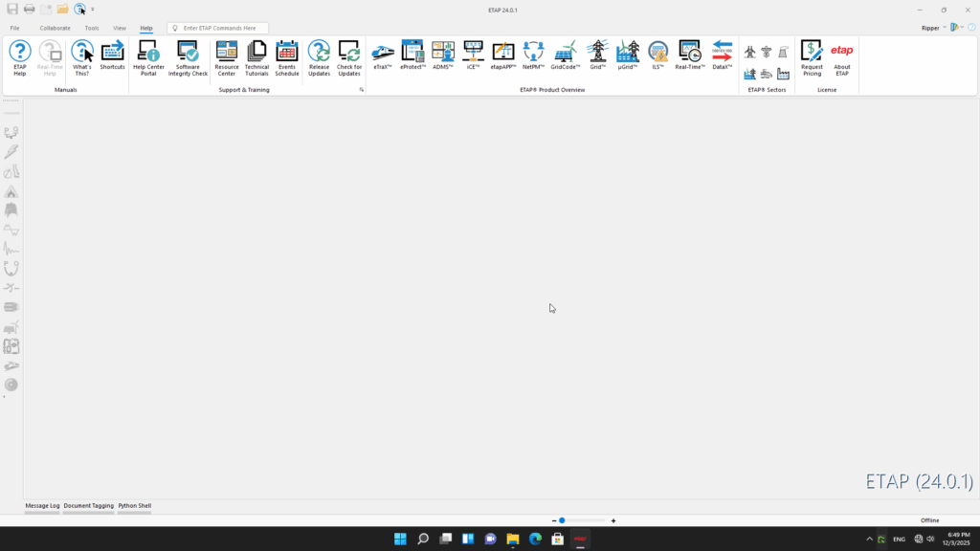Activate the What's This? help pointer
980x551 pixels.
tap(82, 57)
